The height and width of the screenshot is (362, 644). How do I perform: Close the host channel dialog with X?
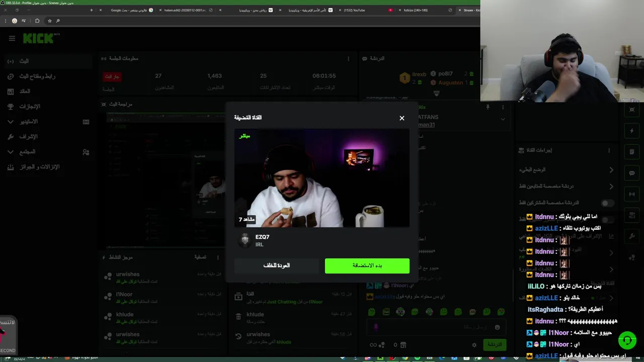tap(401, 118)
